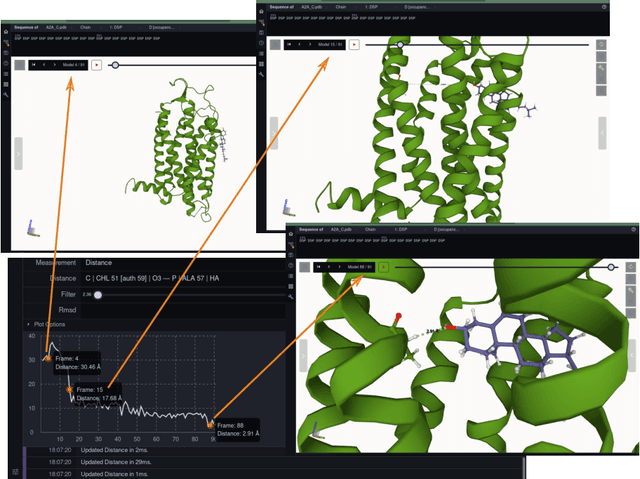
Task: Play trajectory animation in Model 15/91 window
Action: pos(354,44)
